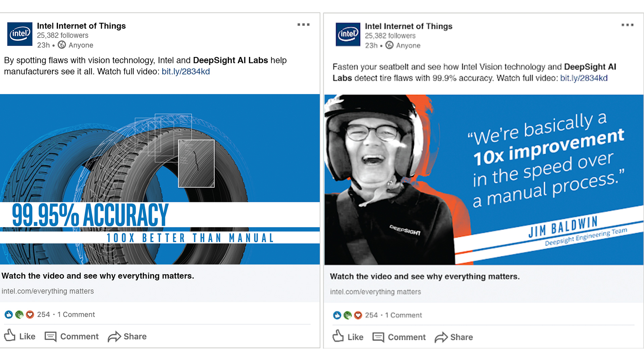This screenshot has width=644, height=362.
Task: Click the 99.95% accuracy tire video thumbnail
Action: (160, 179)
